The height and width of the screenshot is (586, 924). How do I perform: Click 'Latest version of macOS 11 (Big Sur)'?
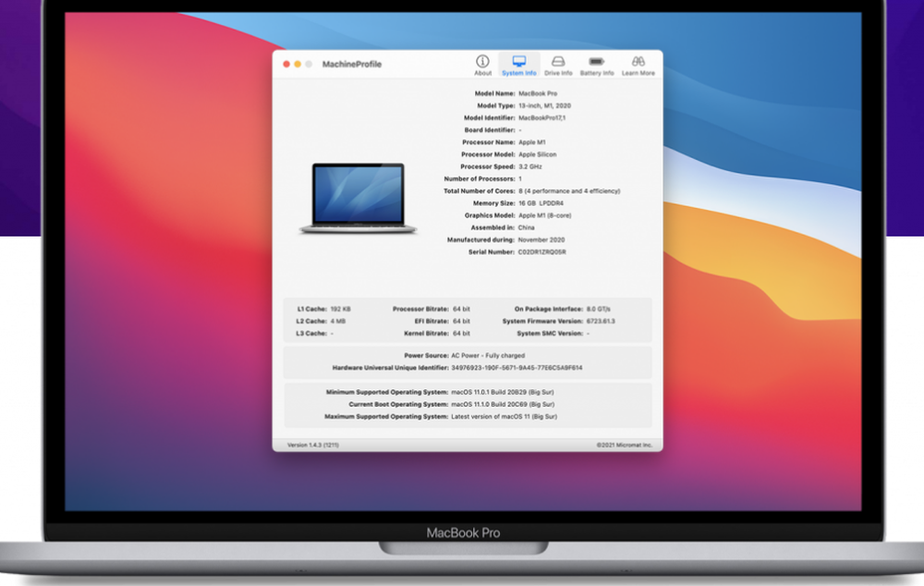point(504,417)
